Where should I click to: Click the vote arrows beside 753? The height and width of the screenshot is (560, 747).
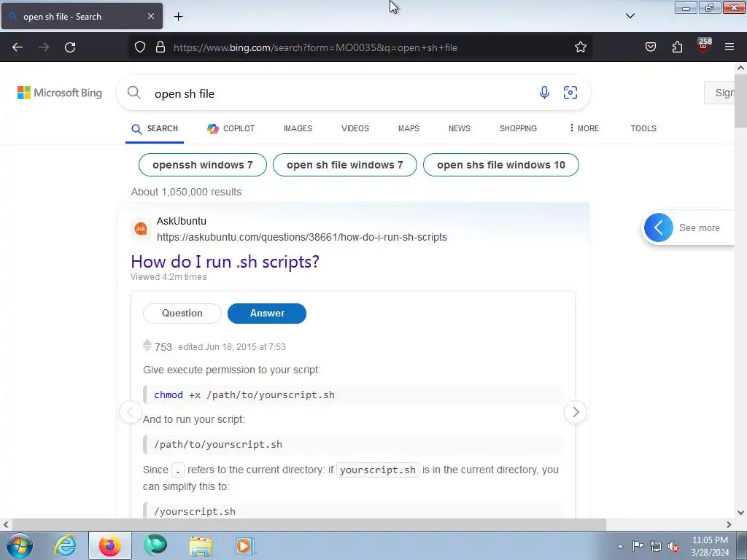pyautogui.click(x=147, y=345)
